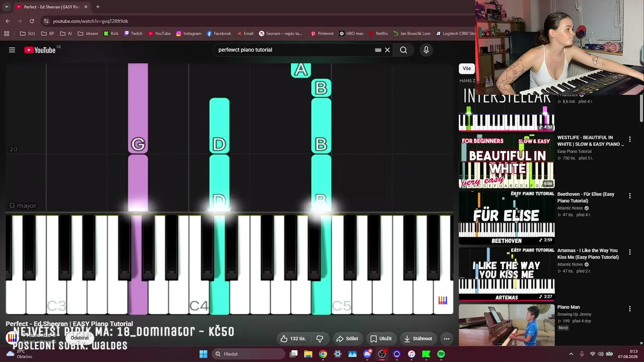This screenshot has height=362, width=644.
Task: Open the Netflix bookmark
Action: click(x=378, y=34)
